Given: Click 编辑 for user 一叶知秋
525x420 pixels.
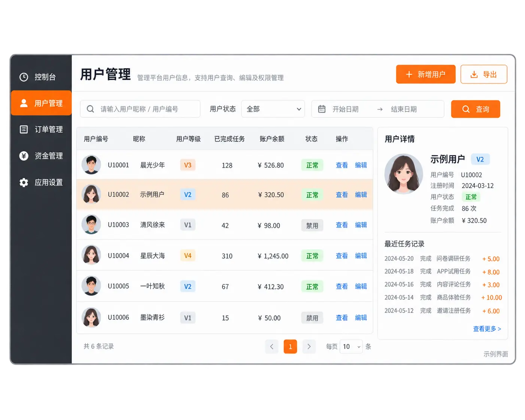Looking at the screenshot, I should point(361,286).
